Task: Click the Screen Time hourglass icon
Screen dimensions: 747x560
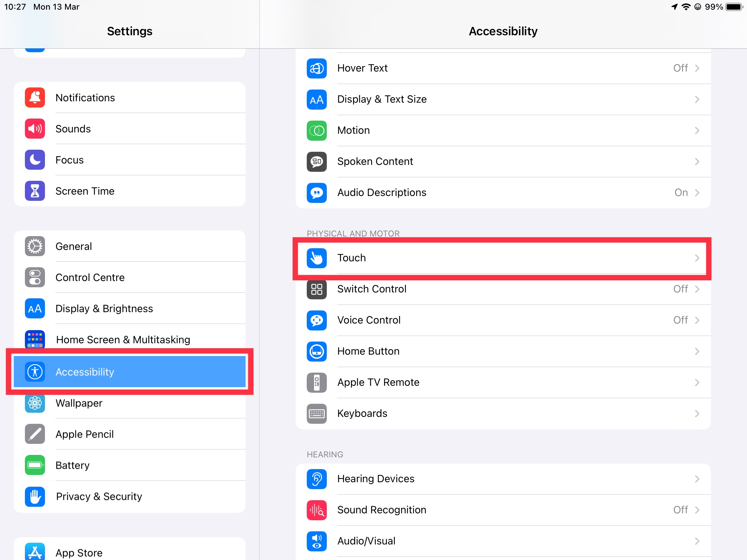Action: pos(35,190)
